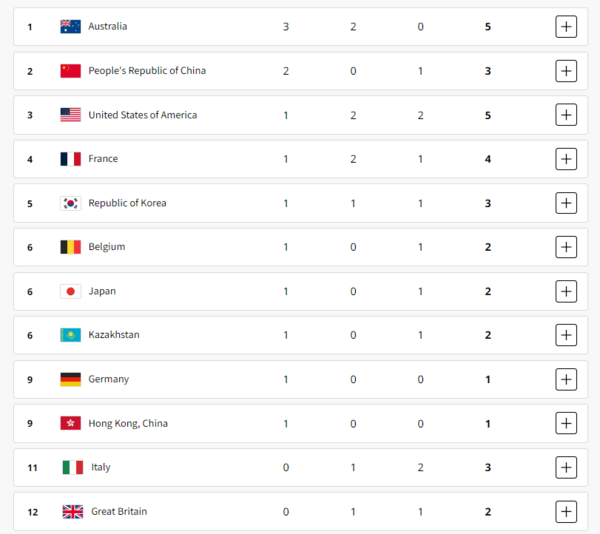Viewport: 600px width, 534px height.
Task: Expand Germany's medal breakdown
Action: (566, 379)
